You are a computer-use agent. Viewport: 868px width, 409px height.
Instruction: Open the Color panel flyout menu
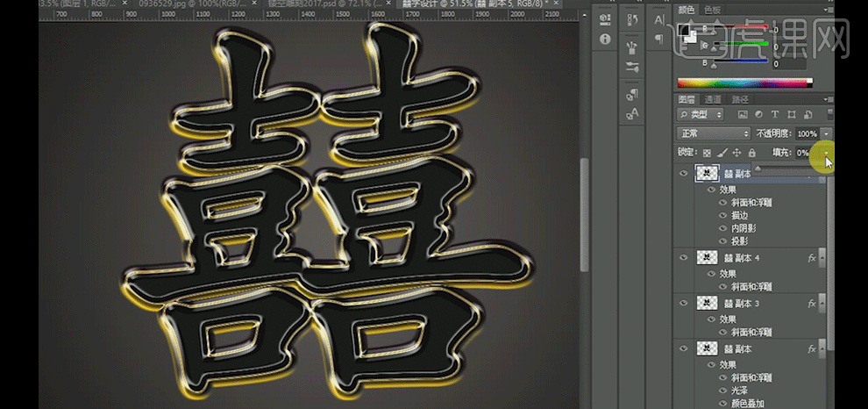pos(829,10)
